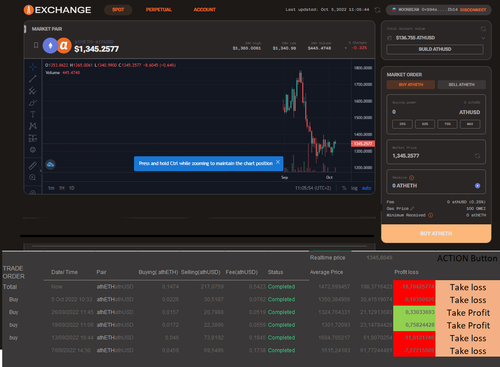
Task: Click the EXCHANGE logo
Action: point(57,10)
